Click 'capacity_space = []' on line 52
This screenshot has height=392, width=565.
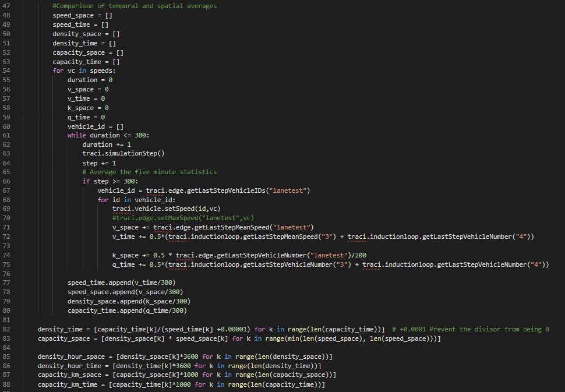(x=88, y=52)
